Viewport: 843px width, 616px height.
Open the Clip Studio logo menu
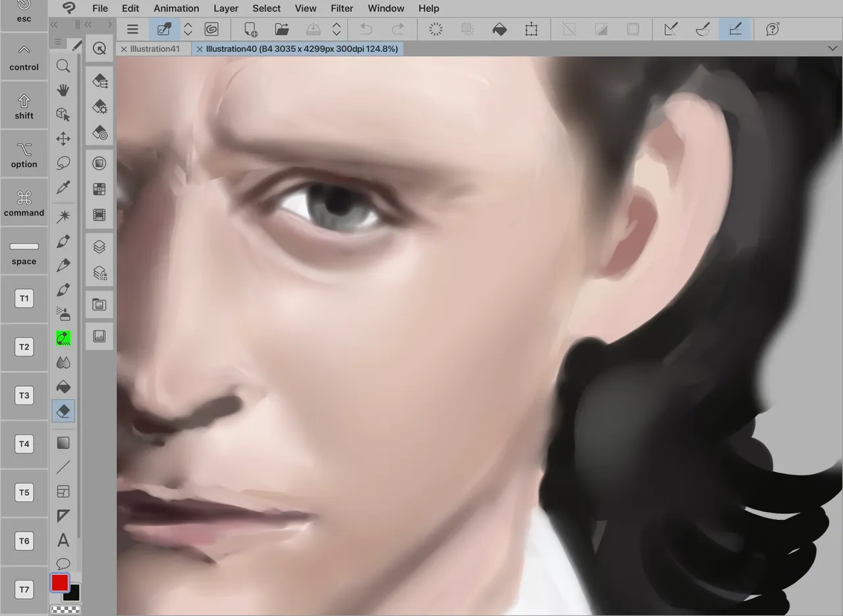coord(68,8)
